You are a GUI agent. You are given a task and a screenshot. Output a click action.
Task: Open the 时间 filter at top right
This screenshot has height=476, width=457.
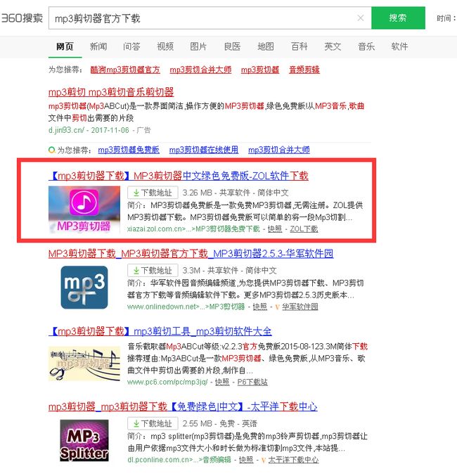click(x=446, y=18)
